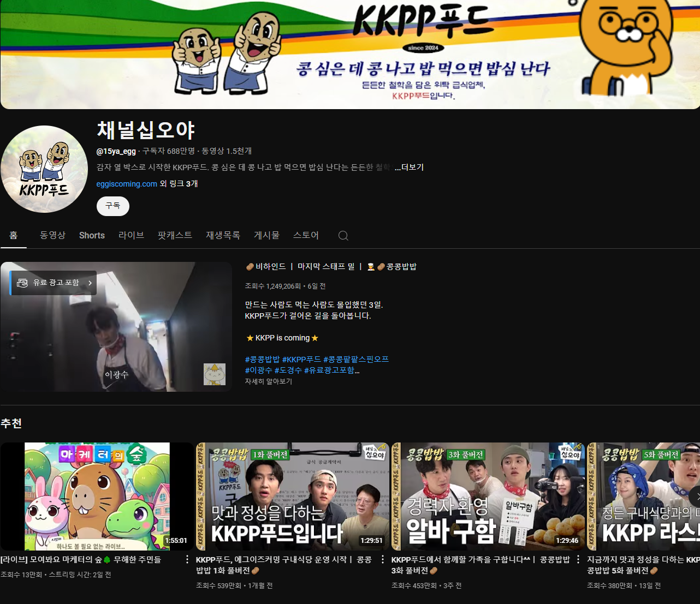Open featured video title 비하인드 마지막 스태프 밀
The height and width of the screenshot is (604, 700).
[331, 267]
